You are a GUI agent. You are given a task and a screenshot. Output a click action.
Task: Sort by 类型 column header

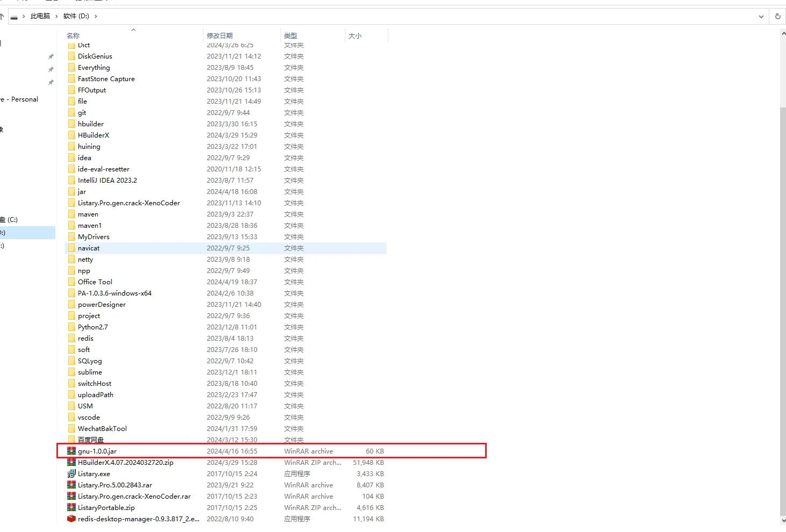290,35
